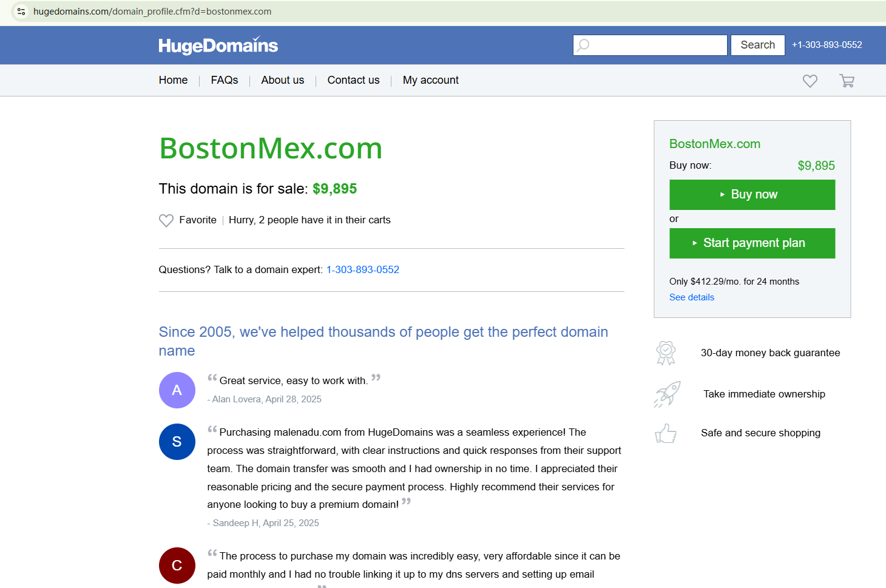Screen dimensions: 886x588
Task: Open the shopping cart icon
Action: point(847,81)
